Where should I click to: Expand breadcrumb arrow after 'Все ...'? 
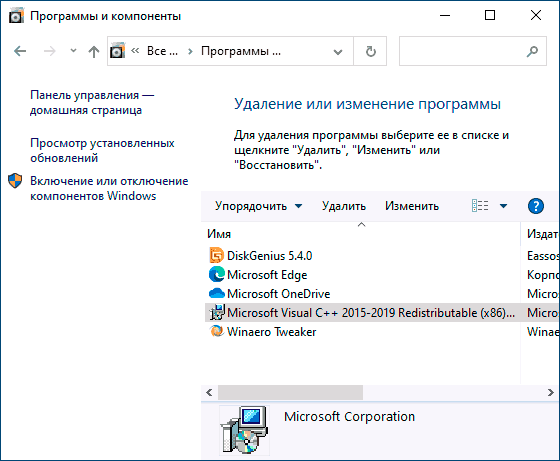[190, 51]
